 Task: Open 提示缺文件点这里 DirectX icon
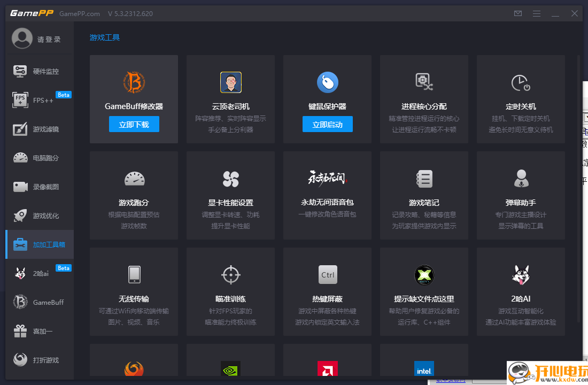tap(424, 275)
